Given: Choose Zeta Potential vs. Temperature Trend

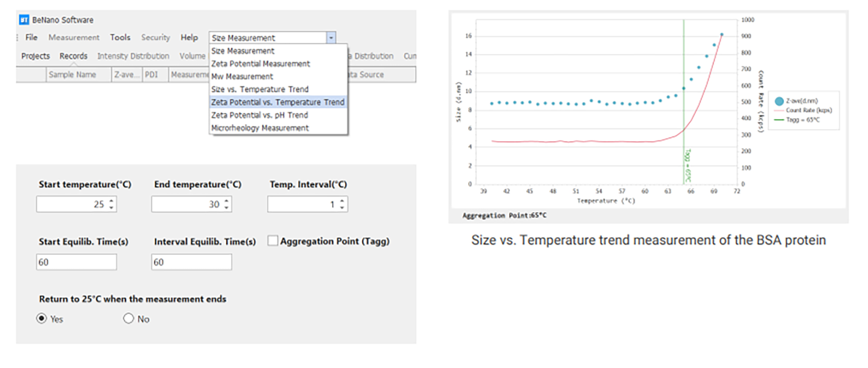Looking at the screenshot, I should (278, 102).
